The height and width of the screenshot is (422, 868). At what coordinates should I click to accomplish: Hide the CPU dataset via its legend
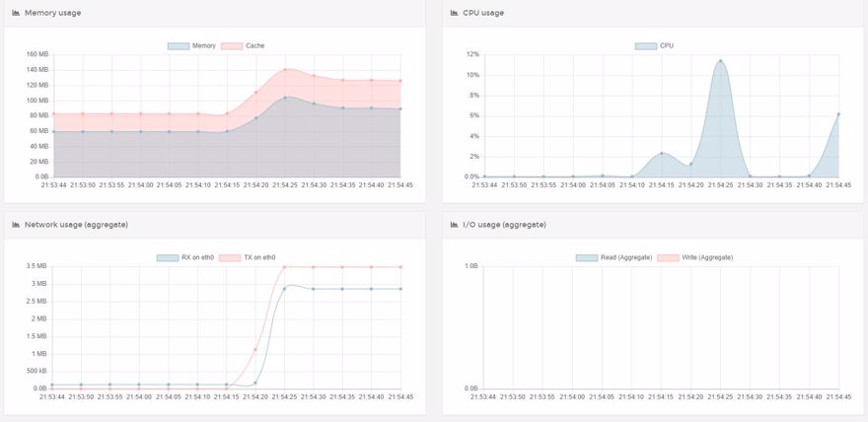click(654, 46)
